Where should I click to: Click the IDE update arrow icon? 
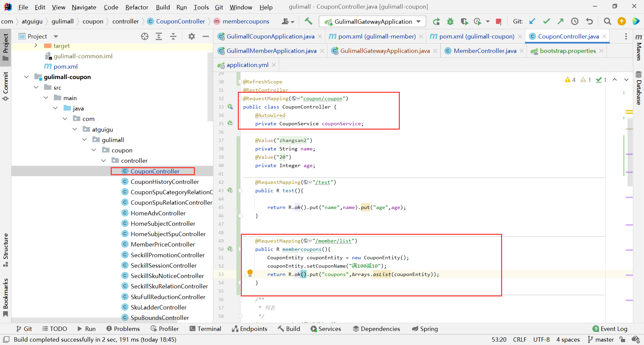[622, 21]
